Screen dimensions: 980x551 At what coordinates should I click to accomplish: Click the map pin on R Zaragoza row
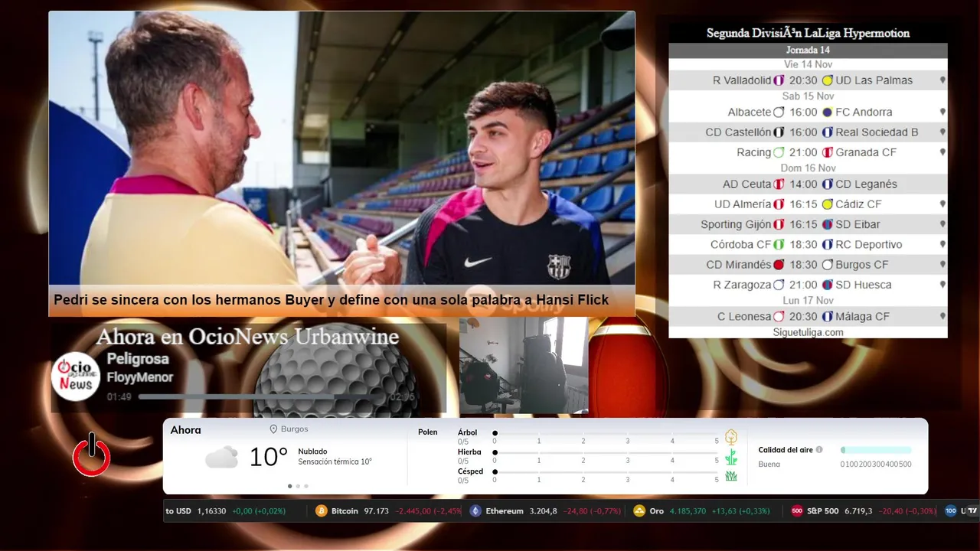tap(942, 285)
